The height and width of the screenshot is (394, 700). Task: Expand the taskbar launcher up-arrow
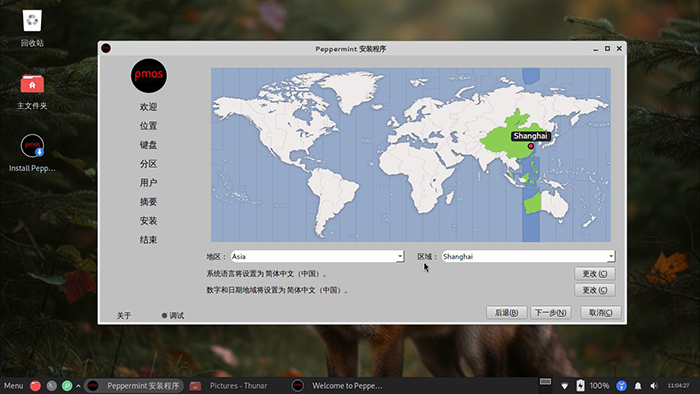pyautogui.click(x=79, y=386)
